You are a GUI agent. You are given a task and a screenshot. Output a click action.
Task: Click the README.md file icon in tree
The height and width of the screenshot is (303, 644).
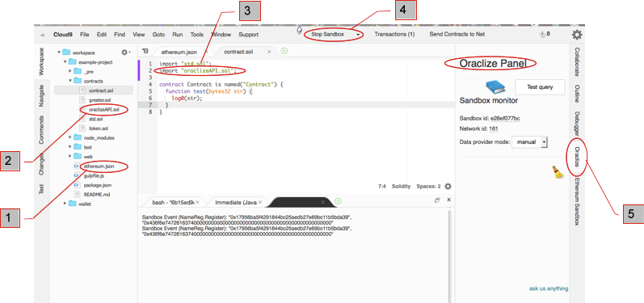click(x=77, y=195)
